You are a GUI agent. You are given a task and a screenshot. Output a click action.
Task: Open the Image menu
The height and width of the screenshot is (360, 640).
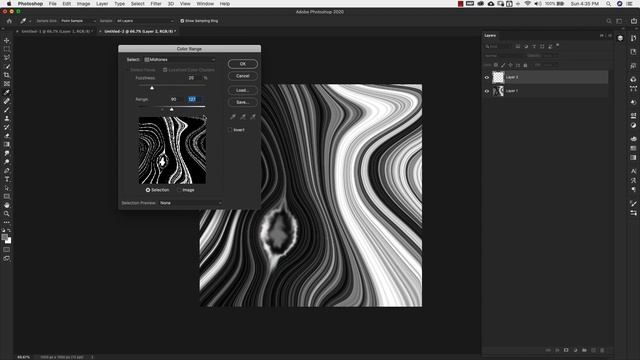tap(83, 4)
